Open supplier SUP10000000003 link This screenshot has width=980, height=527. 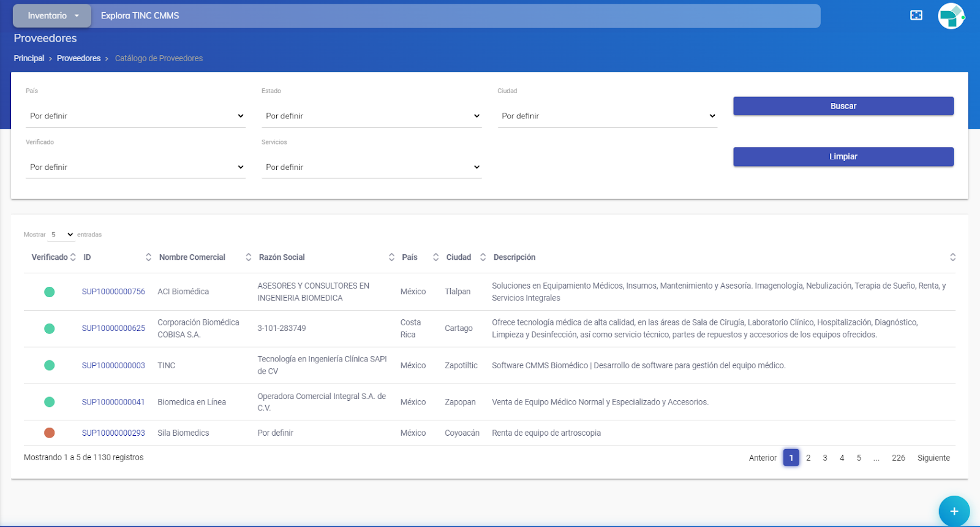[113, 365]
